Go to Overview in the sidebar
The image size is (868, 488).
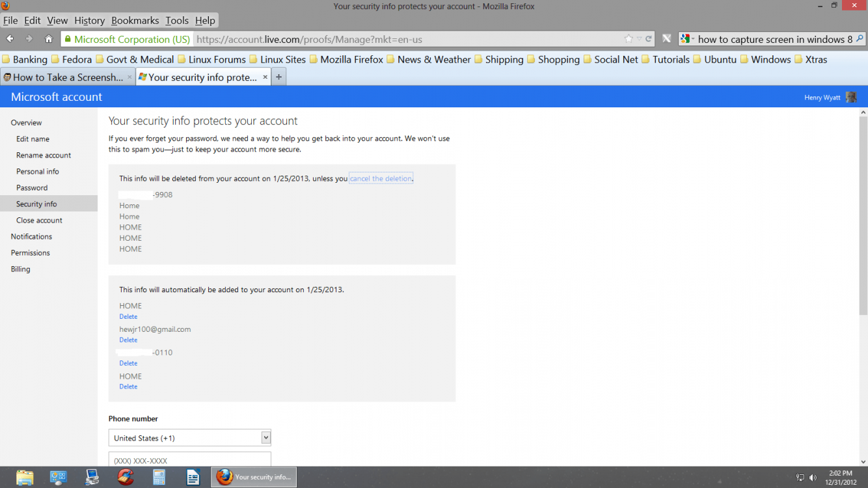(26, 122)
